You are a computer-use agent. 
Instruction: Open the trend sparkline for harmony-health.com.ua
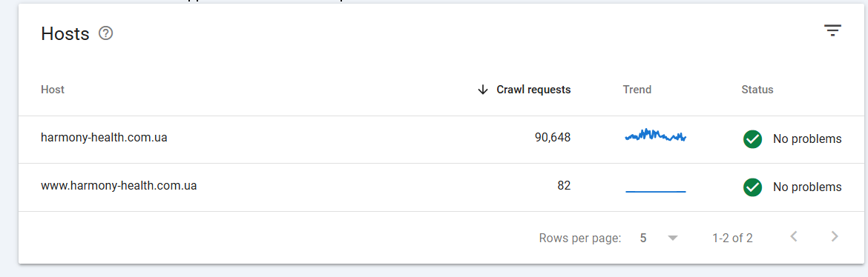tap(655, 136)
